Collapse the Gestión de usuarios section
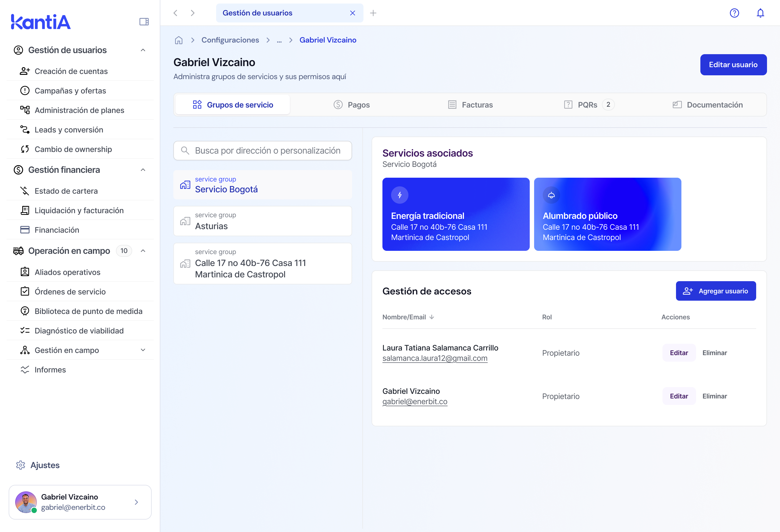 tap(143, 50)
